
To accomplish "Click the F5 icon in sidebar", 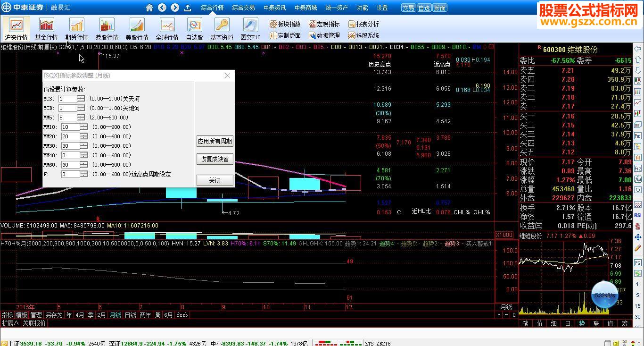I will point(638,262).
